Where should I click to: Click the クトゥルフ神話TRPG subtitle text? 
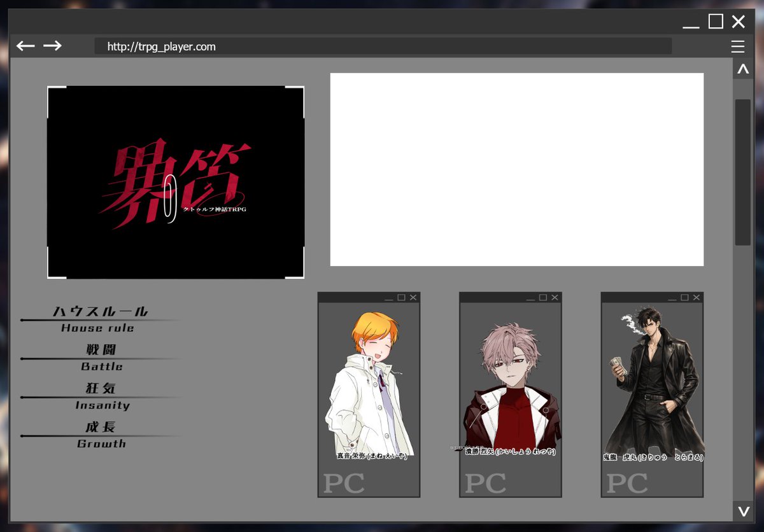[215, 209]
